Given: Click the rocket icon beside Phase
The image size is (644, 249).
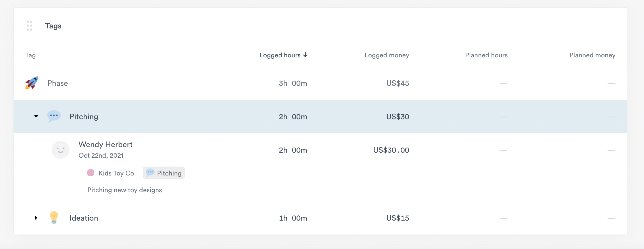Looking at the screenshot, I should pos(32,83).
